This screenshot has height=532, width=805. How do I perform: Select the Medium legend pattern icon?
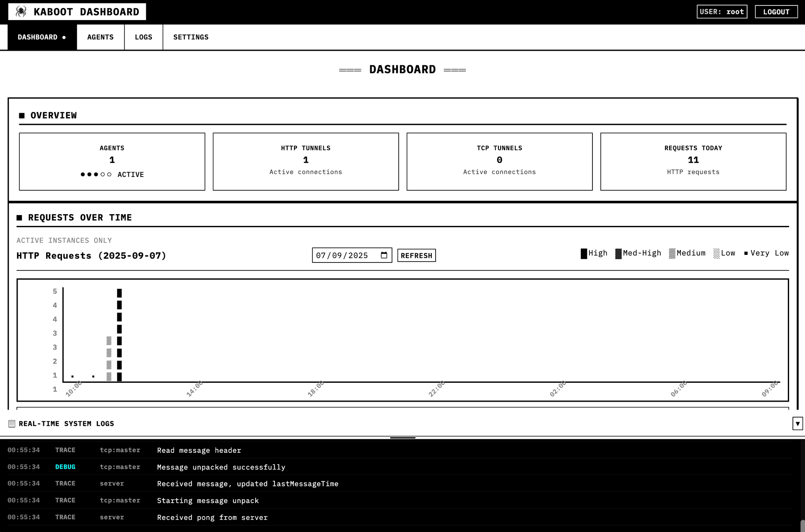(x=673, y=253)
